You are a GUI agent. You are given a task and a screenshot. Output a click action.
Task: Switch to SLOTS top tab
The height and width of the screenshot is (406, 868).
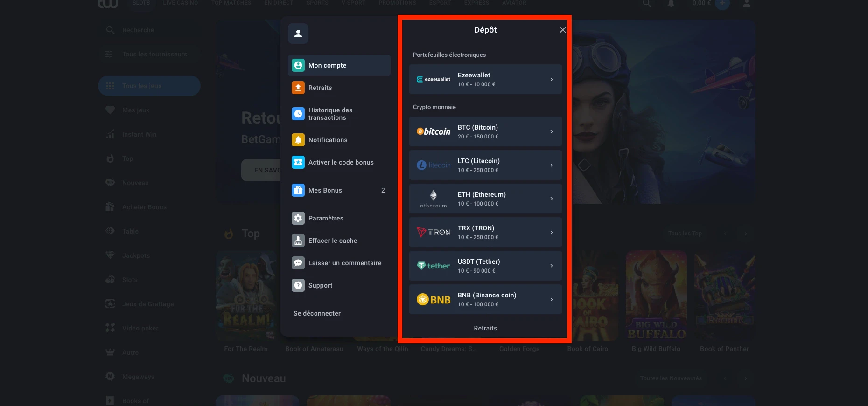pos(141,3)
